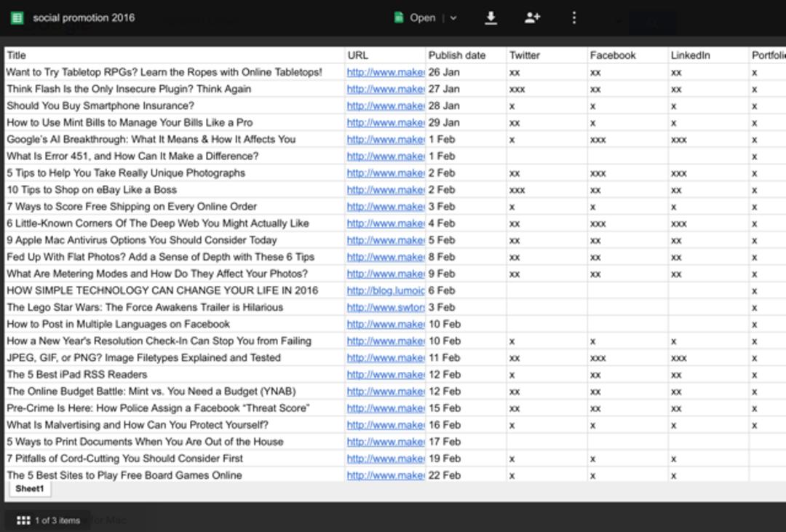Click the Twitter column header

click(547, 55)
